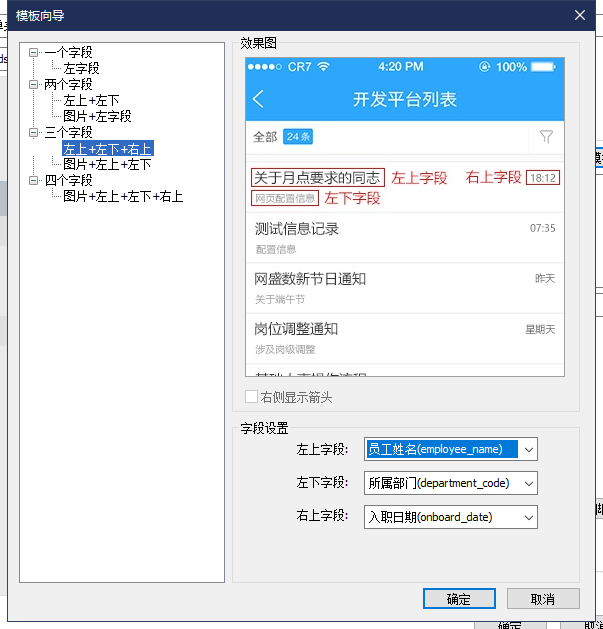
Task: Click the 一个字段 group label
Action: click(69, 52)
